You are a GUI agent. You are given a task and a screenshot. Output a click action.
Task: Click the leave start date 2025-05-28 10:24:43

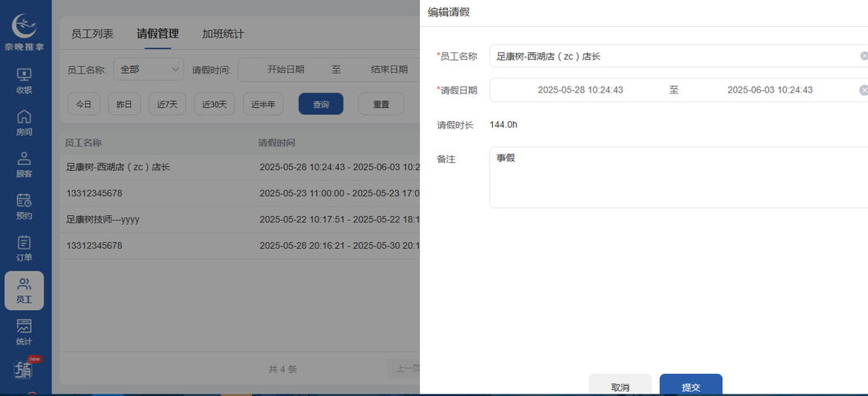tap(581, 90)
